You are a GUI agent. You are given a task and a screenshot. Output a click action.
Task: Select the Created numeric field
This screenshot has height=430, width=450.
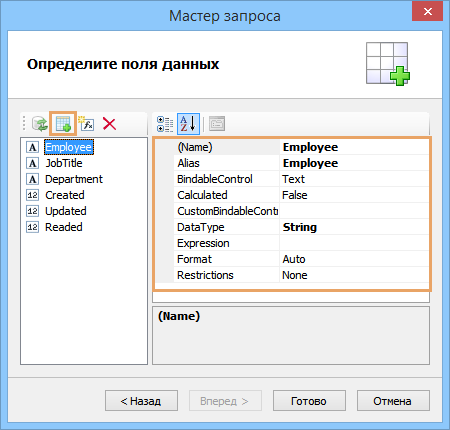(x=65, y=195)
